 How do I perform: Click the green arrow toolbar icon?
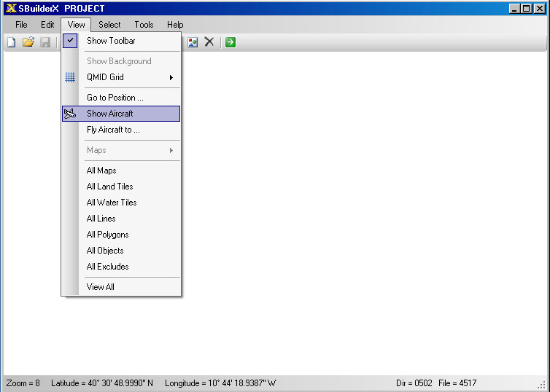point(231,42)
